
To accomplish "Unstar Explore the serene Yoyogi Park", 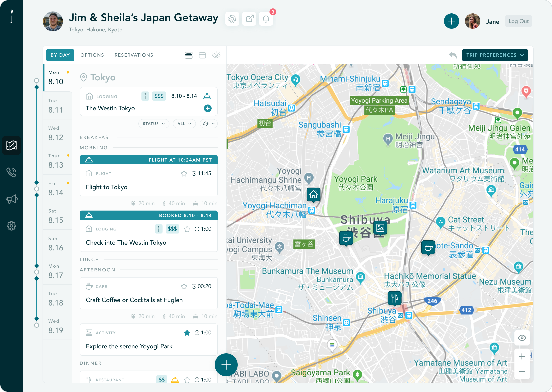I will tap(187, 333).
